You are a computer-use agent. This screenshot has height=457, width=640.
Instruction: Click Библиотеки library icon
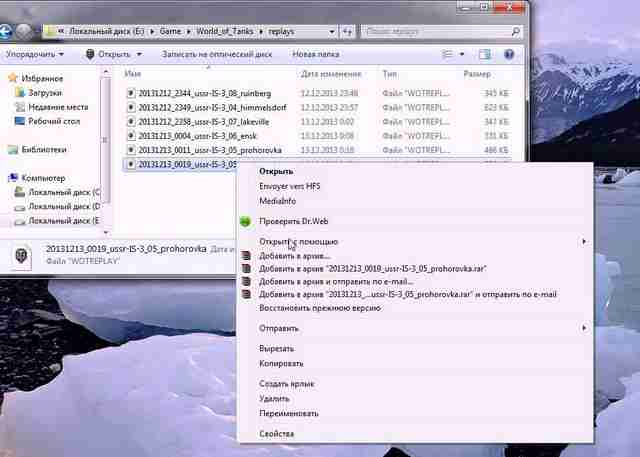point(13,150)
